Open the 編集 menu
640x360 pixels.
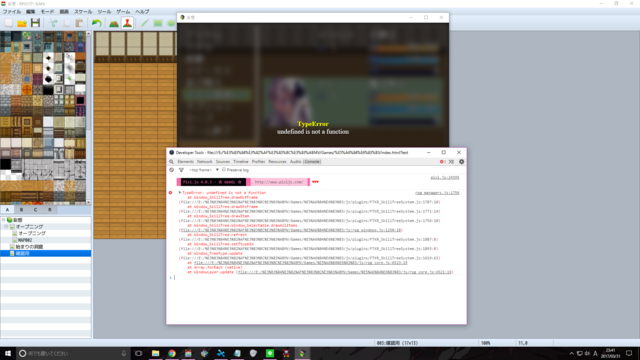[x=31, y=12]
